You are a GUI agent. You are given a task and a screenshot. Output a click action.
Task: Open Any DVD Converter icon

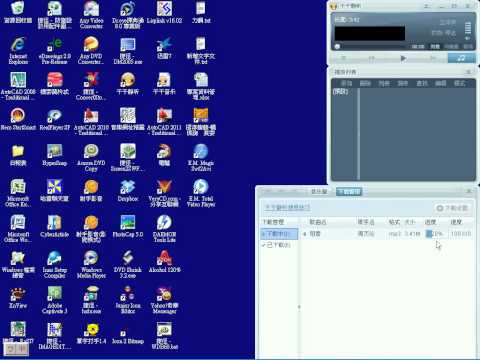91,51
